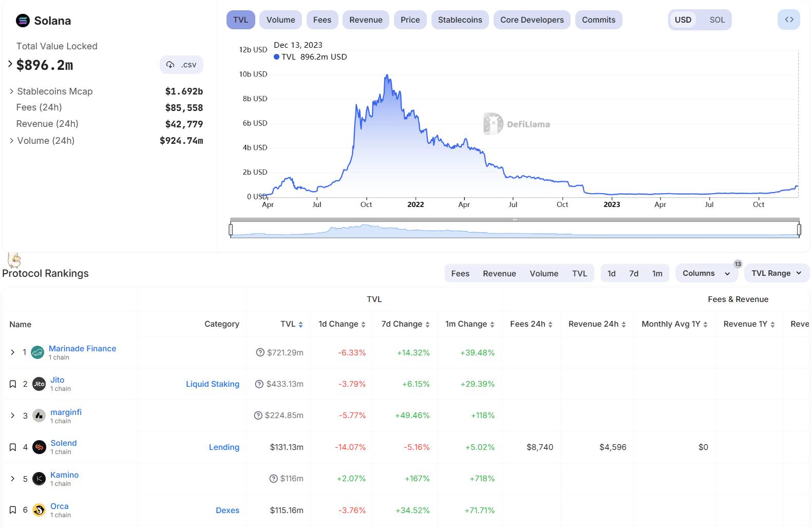Toggle Price chart metric

click(410, 20)
